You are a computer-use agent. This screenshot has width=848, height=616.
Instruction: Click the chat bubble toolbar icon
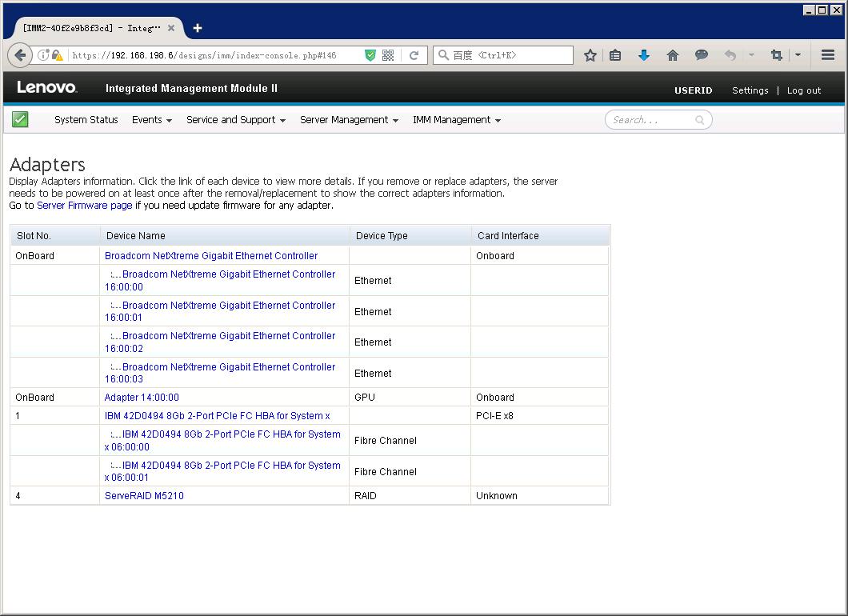(702, 54)
